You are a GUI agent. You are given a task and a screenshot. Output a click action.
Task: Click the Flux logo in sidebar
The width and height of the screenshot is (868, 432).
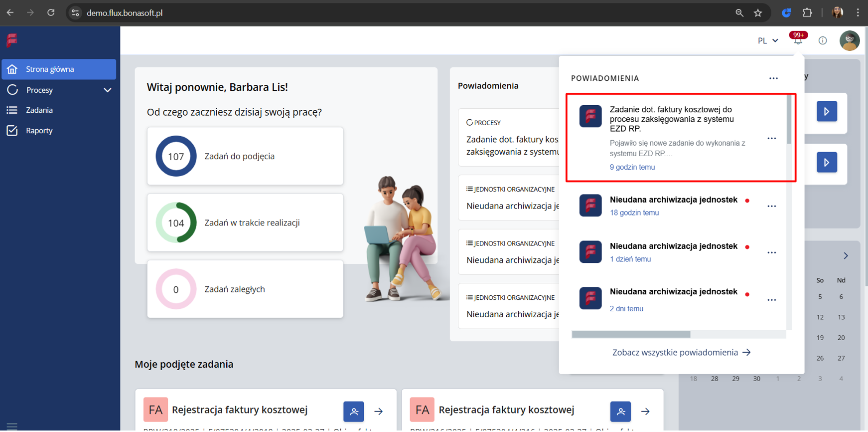[x=12, y=40]
